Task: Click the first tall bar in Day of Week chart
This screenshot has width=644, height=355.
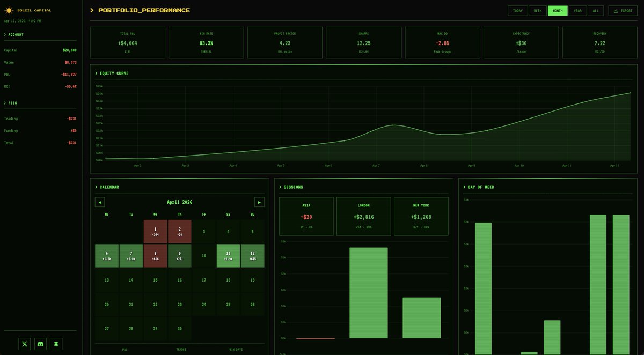Action: (x=484, y=289)
